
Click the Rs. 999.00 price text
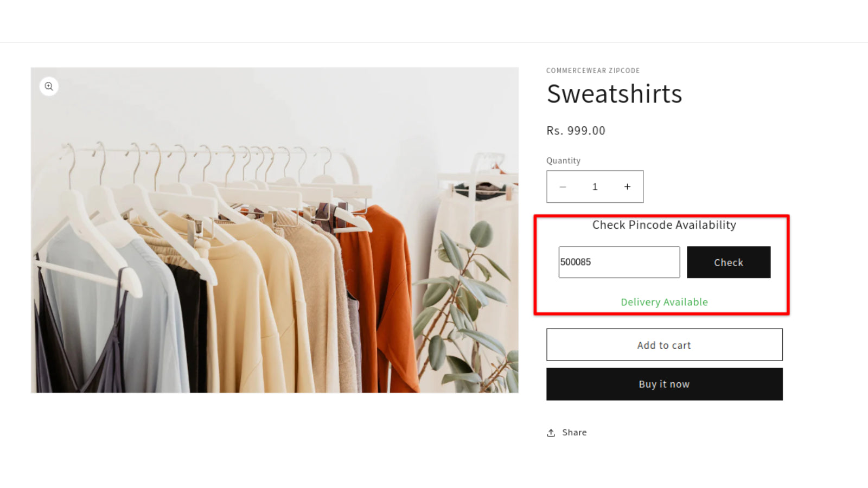pos(576,131)
